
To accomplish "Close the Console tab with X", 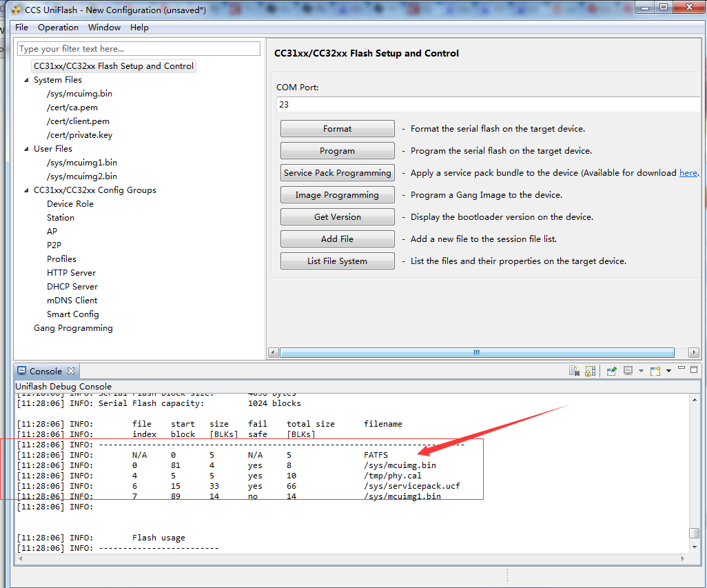I will (x=71, y=371).
